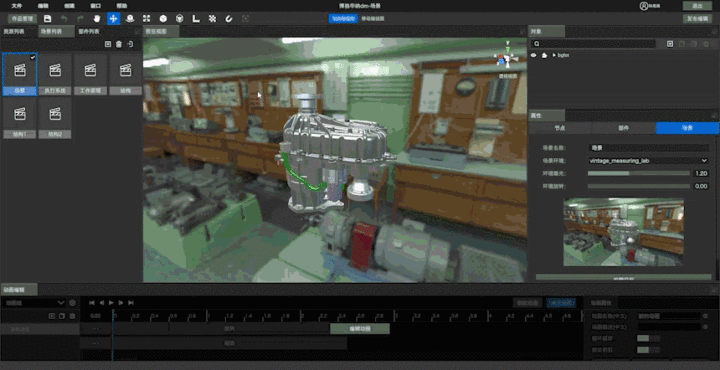Toggle the third switch in animation properties

[x=643, y=338]
